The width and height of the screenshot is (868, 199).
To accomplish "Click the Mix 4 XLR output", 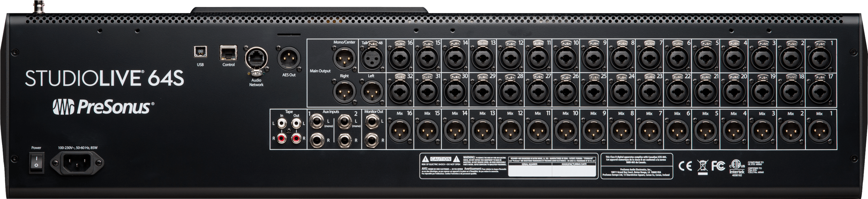I will pos(734,131).
